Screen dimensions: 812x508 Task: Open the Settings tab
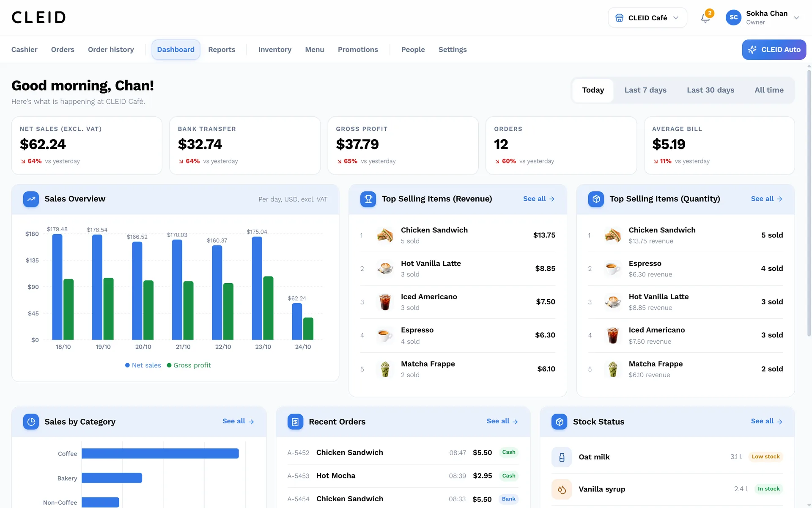453,50
